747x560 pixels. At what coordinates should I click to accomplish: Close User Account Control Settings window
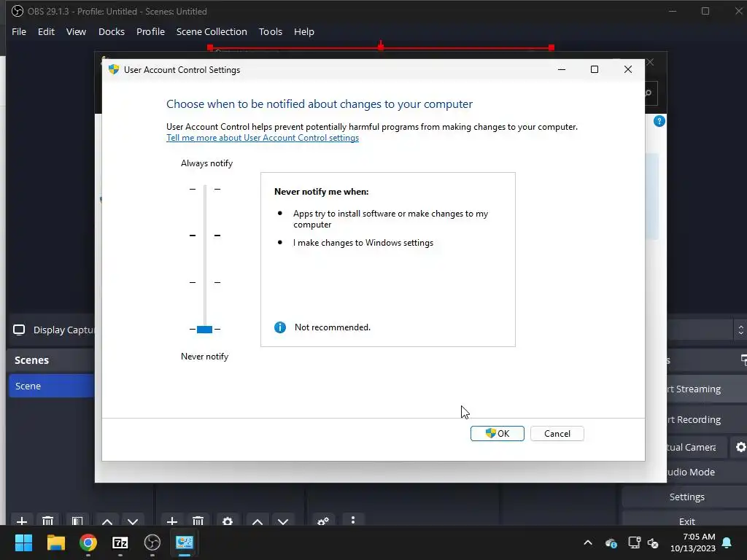[628, 69]
